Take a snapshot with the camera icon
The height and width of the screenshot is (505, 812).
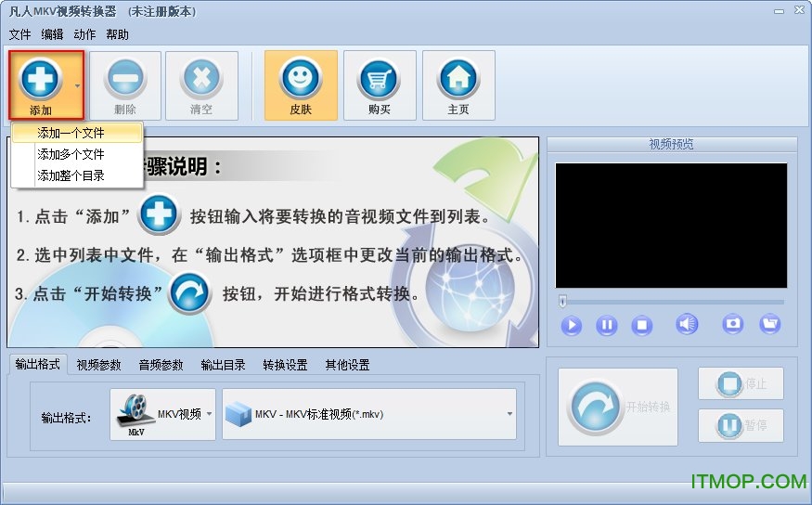(733, 324)
